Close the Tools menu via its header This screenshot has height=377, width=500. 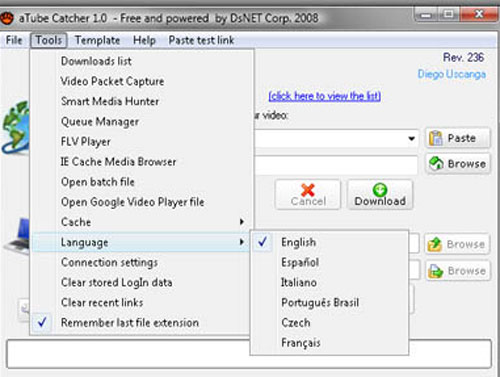49,40
